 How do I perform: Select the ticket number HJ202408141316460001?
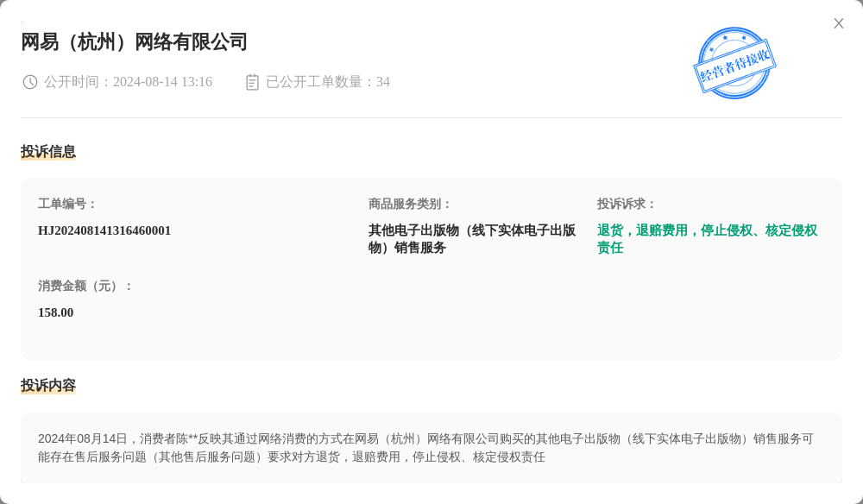104,230
